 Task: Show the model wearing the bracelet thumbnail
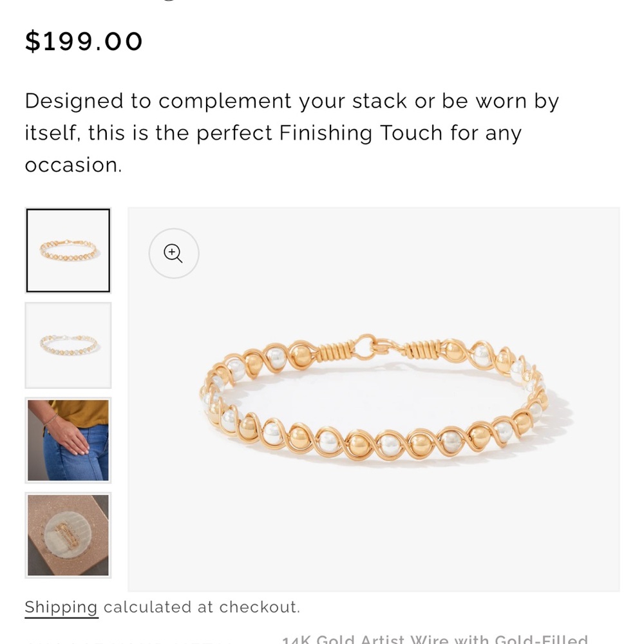[x=68, y=440]
